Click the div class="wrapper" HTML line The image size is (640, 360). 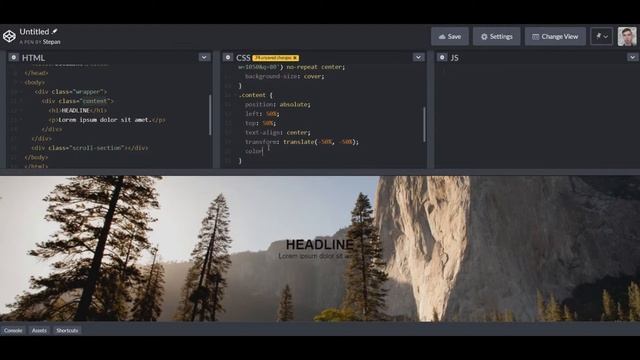(71, 92)
